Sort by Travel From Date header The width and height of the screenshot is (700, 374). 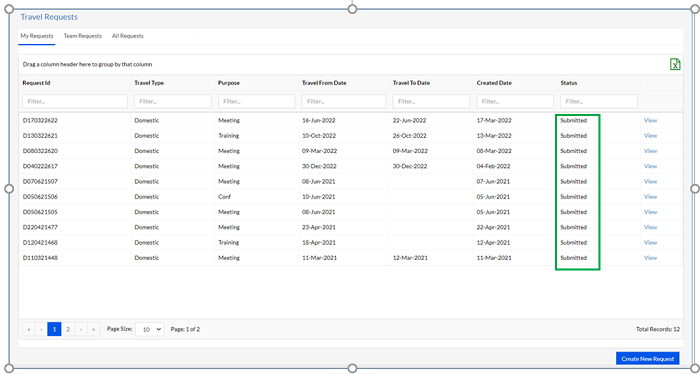324,83
